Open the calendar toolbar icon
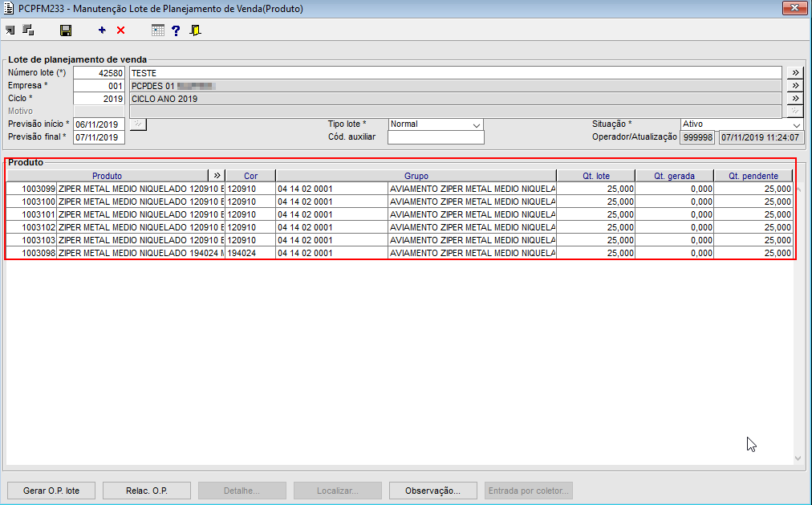 [x=158, y=31]
